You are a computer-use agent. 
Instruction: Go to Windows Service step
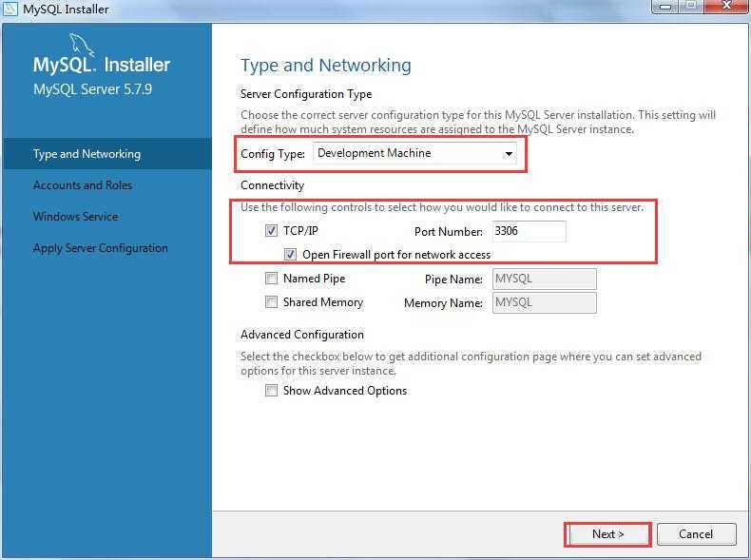[x=76, y=217]
